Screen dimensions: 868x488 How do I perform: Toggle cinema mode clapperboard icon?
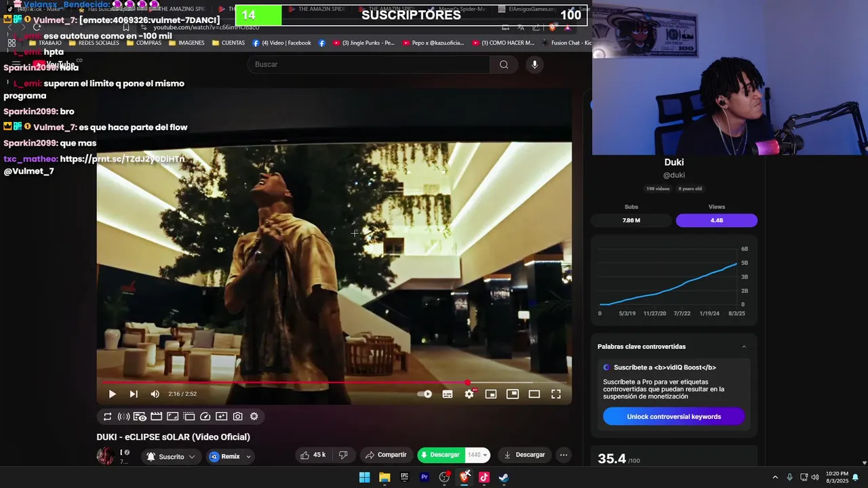click(x=156, y=417)
